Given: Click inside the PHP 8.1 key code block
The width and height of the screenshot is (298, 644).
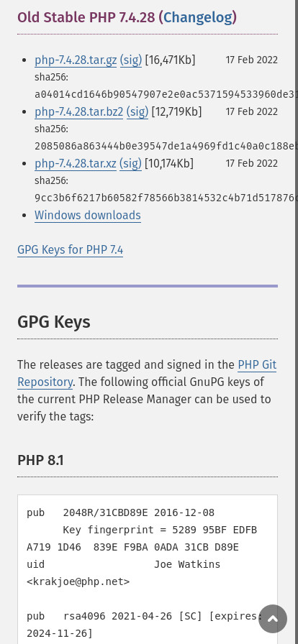Looking at the screenshot, I should pos(148,569).
